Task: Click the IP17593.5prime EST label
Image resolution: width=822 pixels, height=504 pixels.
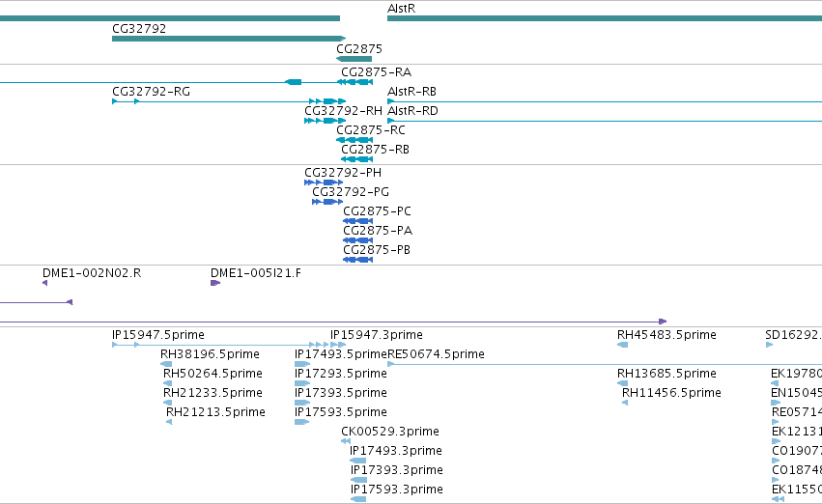Action: pos(341,413)
